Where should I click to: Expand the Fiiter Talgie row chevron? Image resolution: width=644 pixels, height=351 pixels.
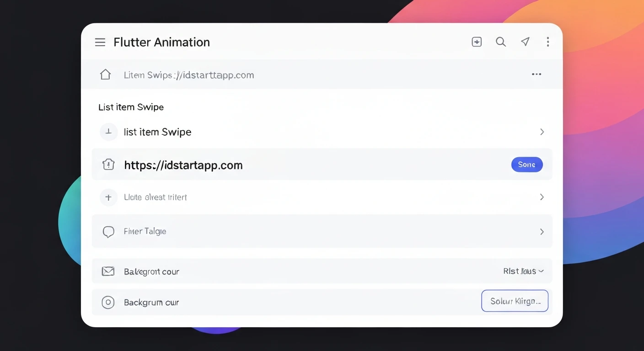click(542, 232)
